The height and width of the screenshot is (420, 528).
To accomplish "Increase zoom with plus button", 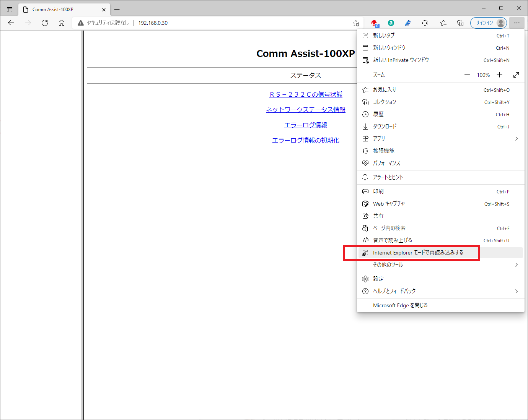I will point(499,75).
